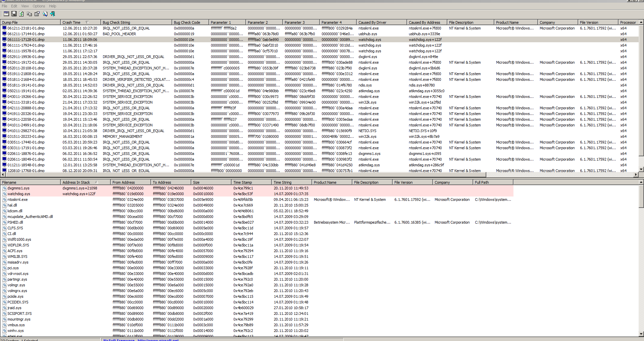Click the horizontal scrollbar left arrow
The height and width of the screenshot is (341, 644).
[x=3, y=175]
